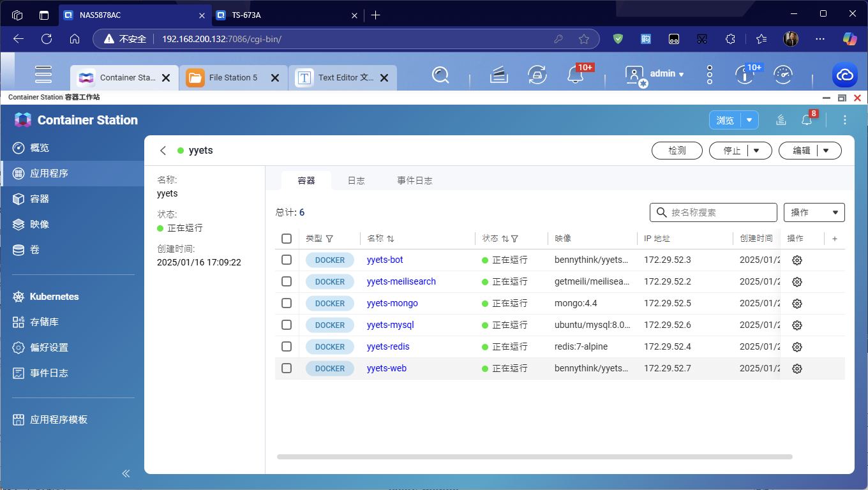
Task: Open the 映像 section in sidebar
Action: click(x=40, y=225)
